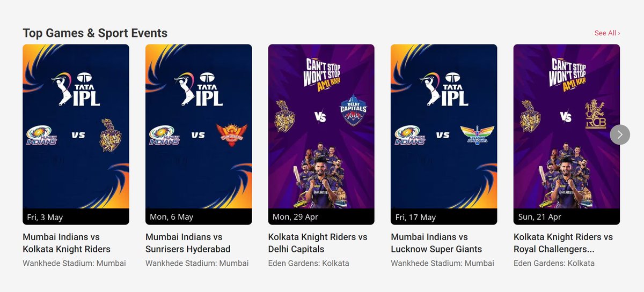
Task: Open Mumbai Indians vs Kolkata Knight Riders poster
Action: coord(76,134)
